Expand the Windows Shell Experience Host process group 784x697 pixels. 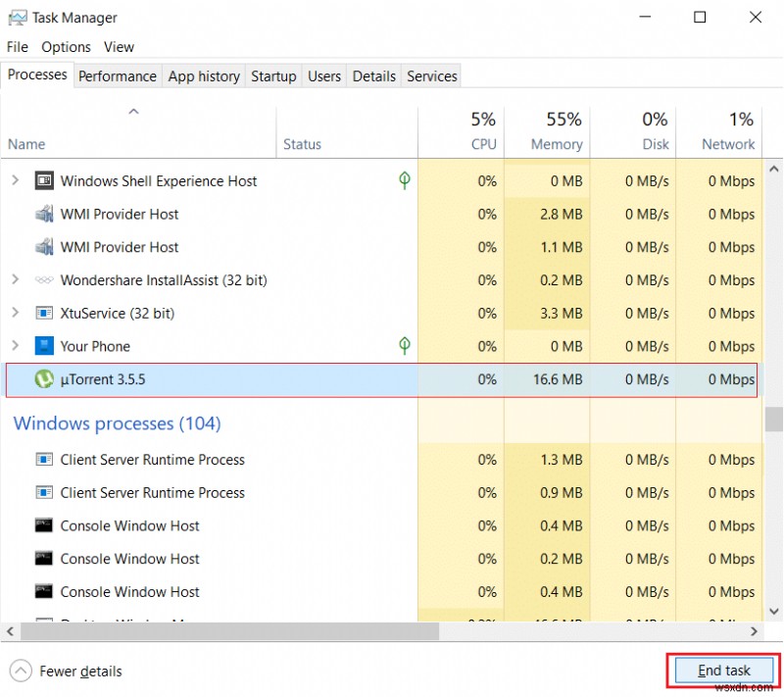[x=15, y=180]
